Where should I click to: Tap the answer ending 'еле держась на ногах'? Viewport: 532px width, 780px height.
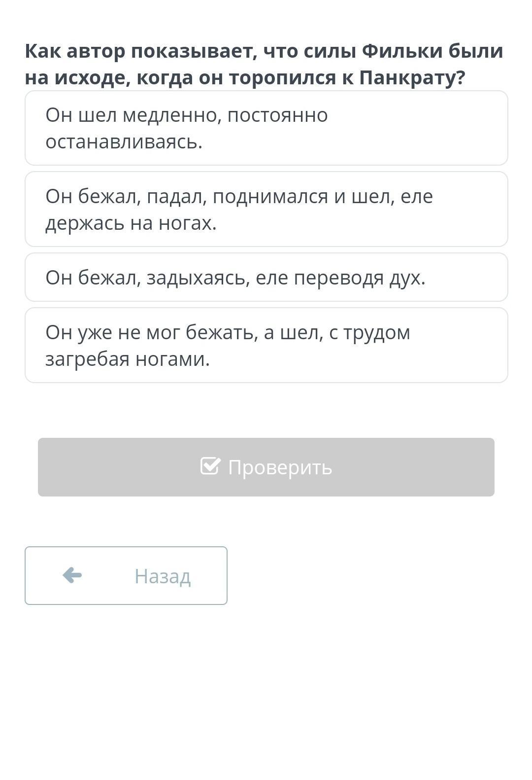point(266,209)
